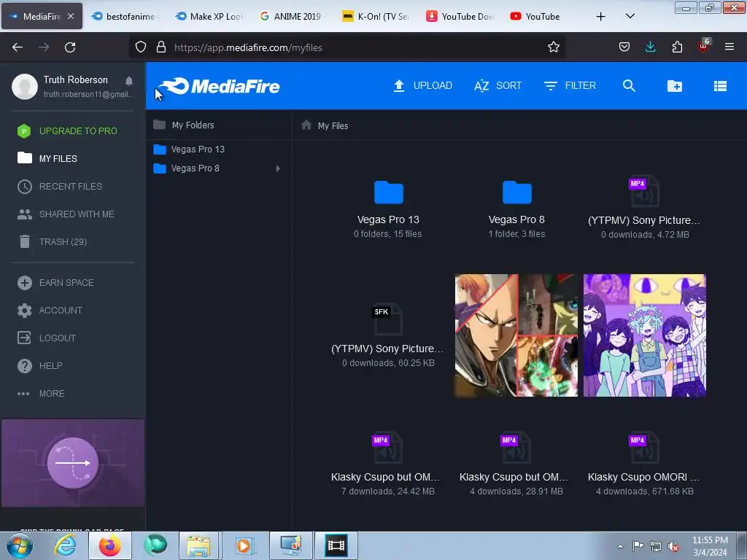Click Logout in the sidebar

47,338
